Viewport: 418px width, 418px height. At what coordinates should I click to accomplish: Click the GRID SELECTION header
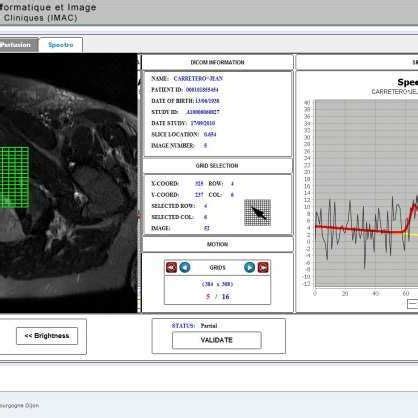click(x=217, y=166)
